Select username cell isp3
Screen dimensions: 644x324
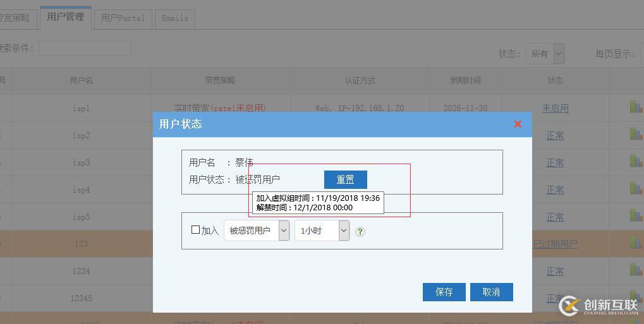82,162
